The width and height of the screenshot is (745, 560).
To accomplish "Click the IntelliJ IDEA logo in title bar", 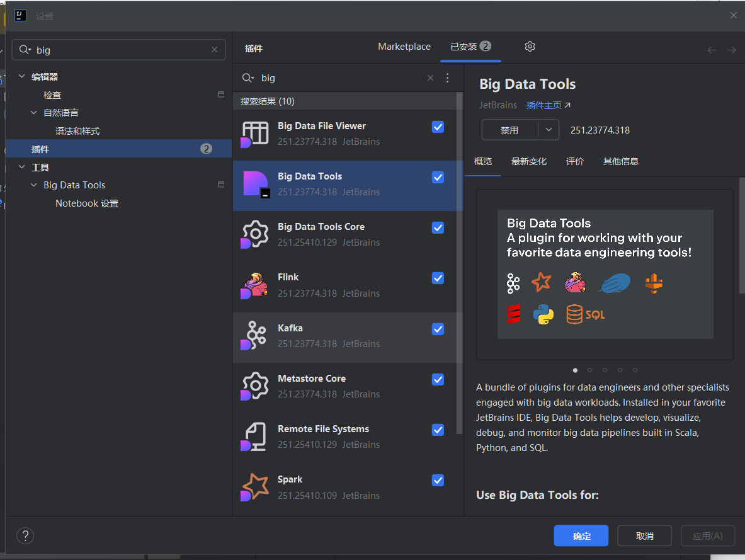I will click(20, 16).
